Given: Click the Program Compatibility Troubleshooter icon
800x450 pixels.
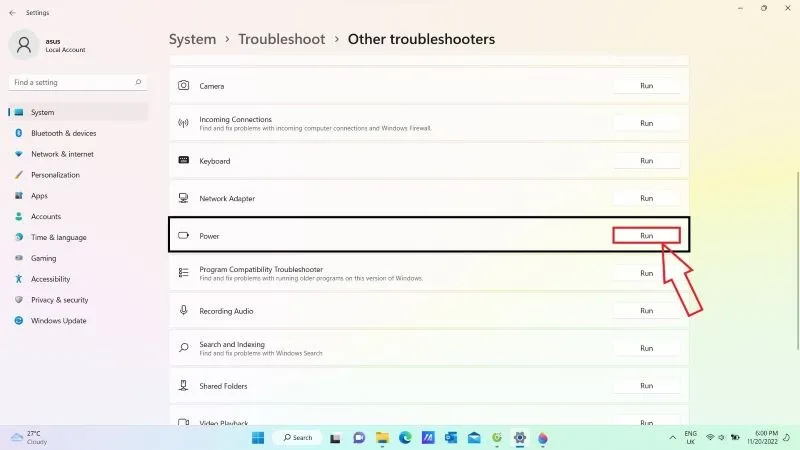Looking at the screenshot, I should click(183, 273).
